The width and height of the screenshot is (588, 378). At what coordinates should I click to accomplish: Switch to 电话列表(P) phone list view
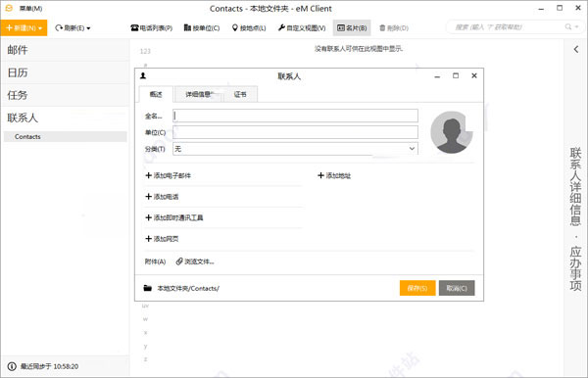[152, 27]
